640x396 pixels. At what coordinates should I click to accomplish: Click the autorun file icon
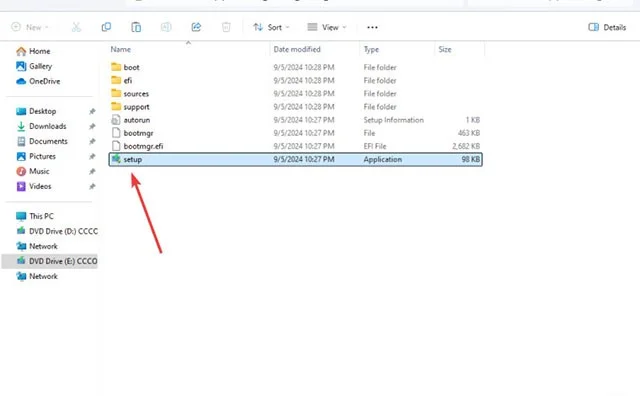coord(116,120)
